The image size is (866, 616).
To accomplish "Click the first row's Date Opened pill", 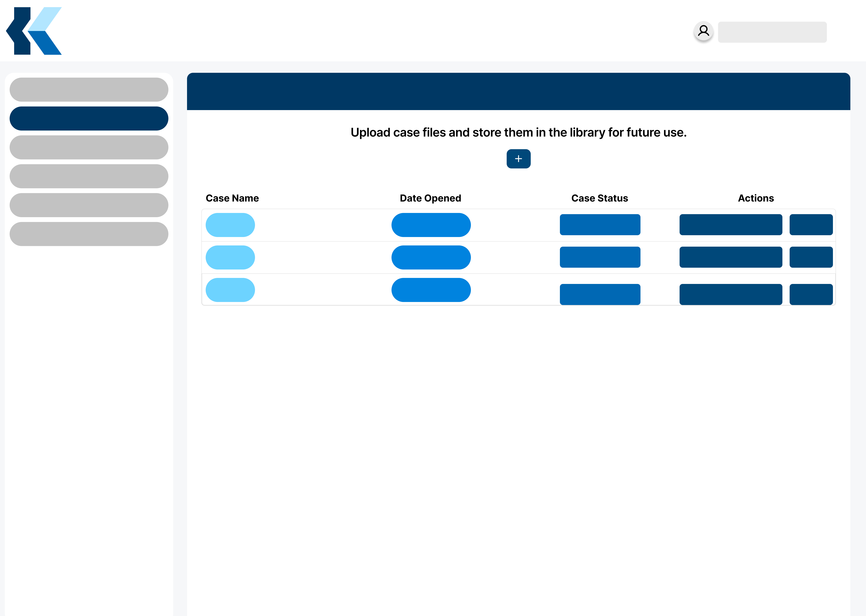I will [x=431, y=225].
